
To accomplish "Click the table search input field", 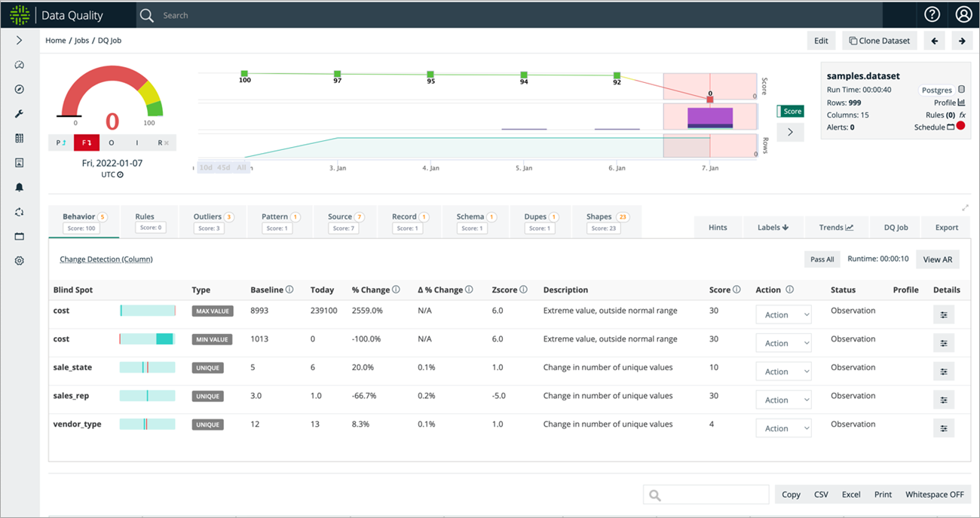I will (x=706, y=495).
